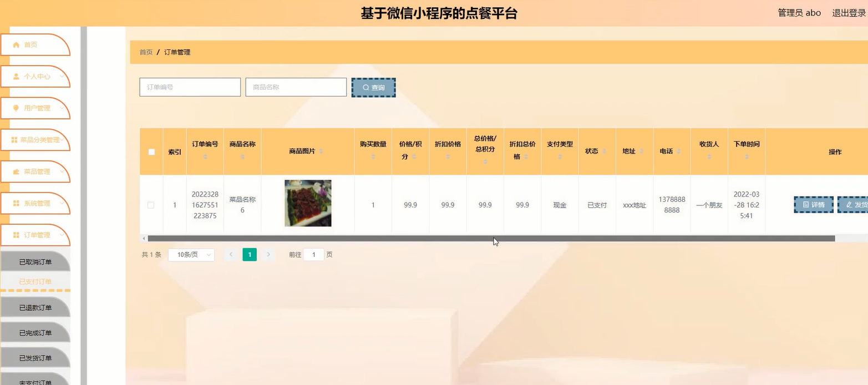Sort by the 电话 column arrows

click(679, 151)
